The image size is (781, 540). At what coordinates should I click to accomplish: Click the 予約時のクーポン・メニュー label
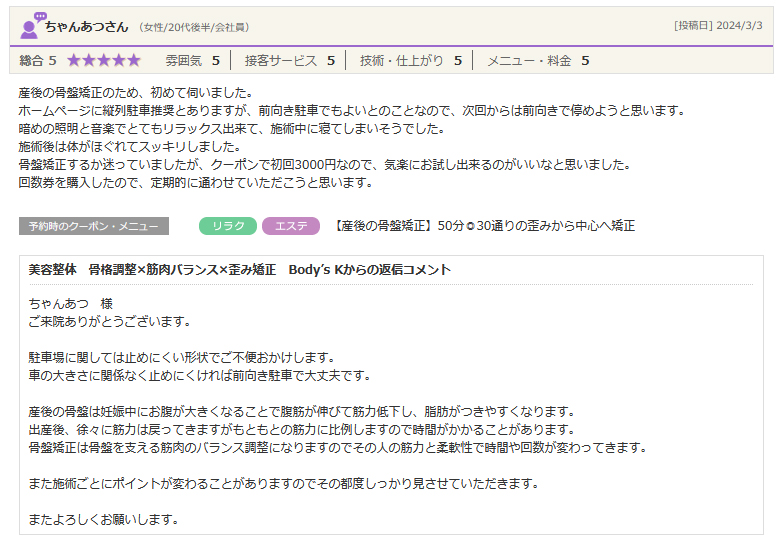tap(94, 226)
